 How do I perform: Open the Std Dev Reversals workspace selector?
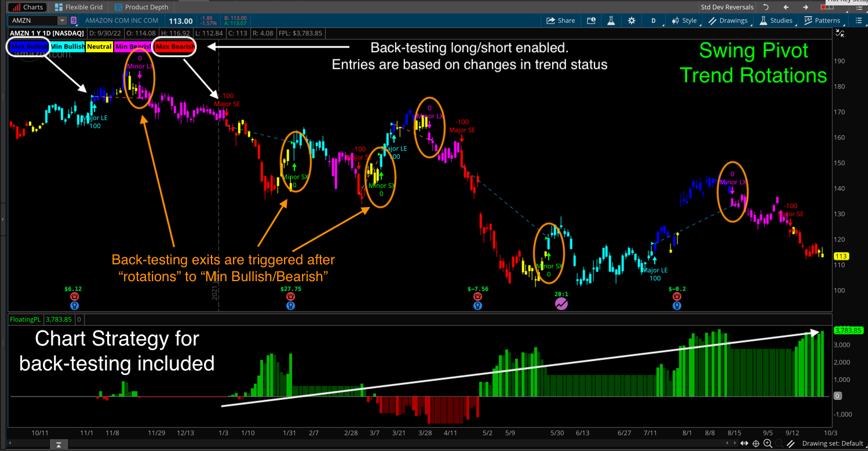pos(727,7)
